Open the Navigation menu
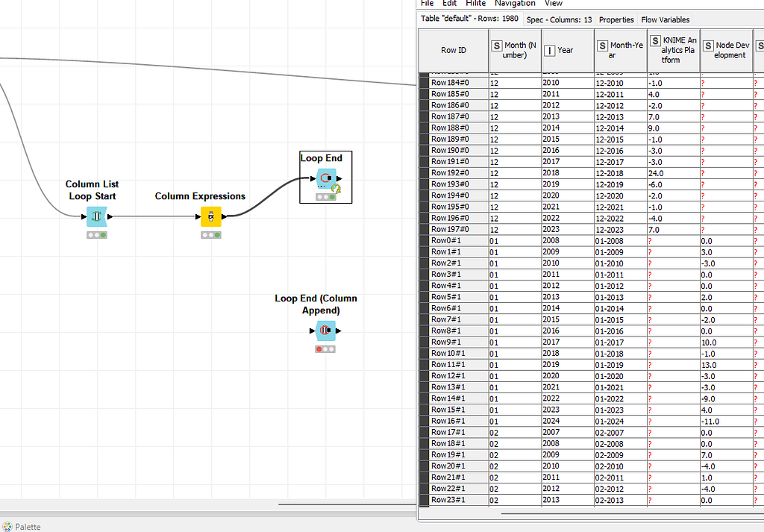764x532 pixels. click(x=515, y=4)
